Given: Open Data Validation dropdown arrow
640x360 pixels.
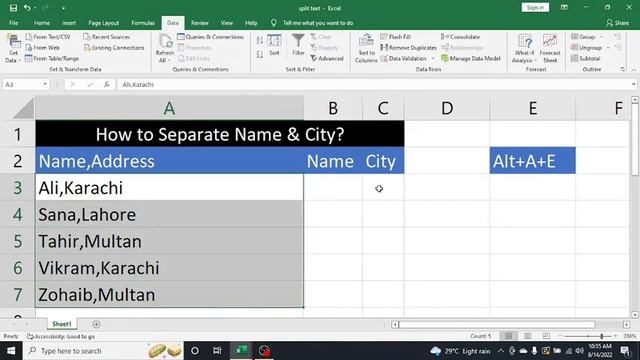Looking at the screenshot, I should point(433,59).
